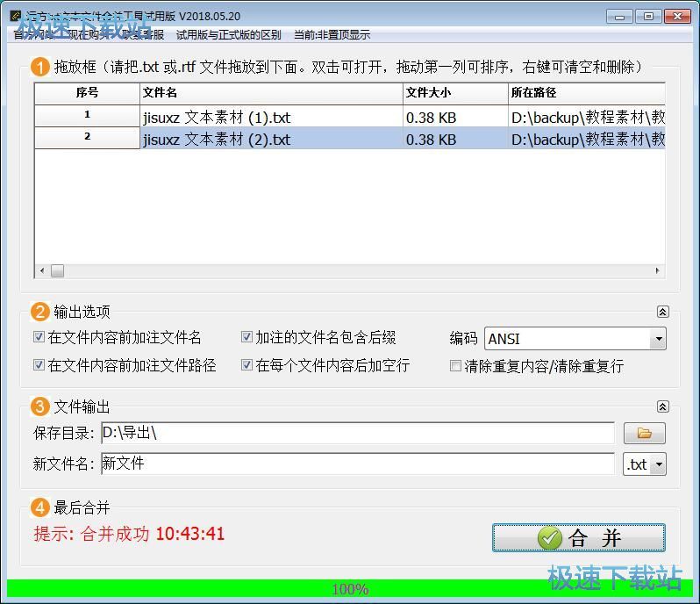Screen dimensions: 700x604
Task: Click the 文件名 column header
Action: pyautogui.click(x=271, y=93)
